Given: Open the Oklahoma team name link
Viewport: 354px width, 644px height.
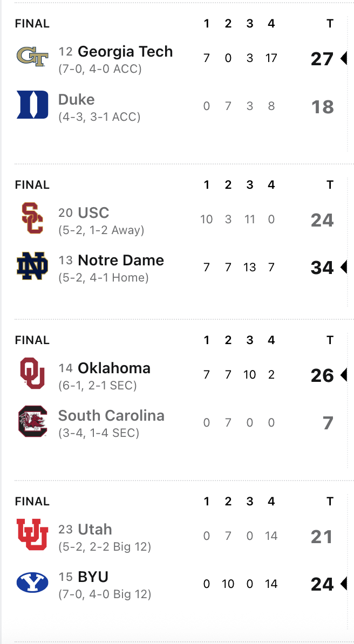Looking at the screenshot, I should point(114,368).
